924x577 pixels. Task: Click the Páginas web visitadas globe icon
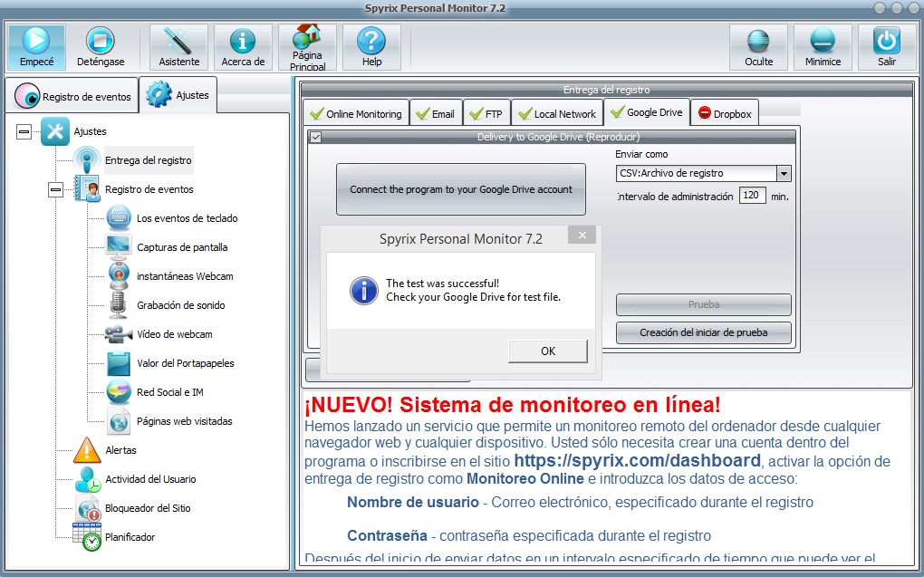pos(119,421)
